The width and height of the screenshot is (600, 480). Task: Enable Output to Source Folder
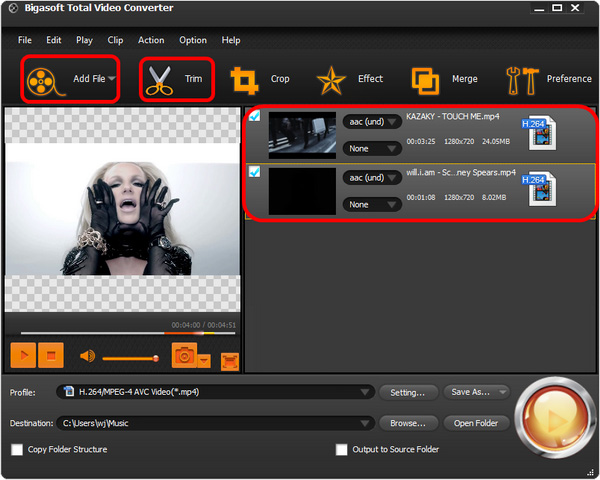coord(341,449)
